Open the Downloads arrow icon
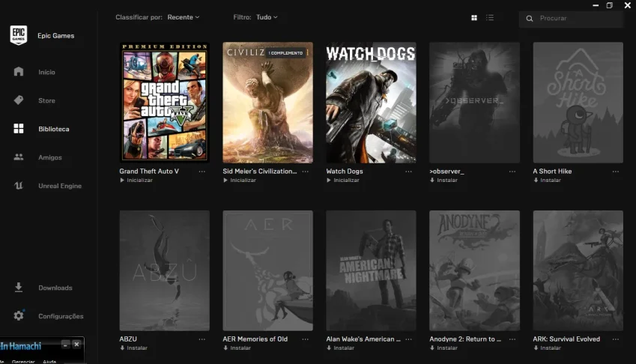The height and width of the screenshot is (364, 636). click(x=19, y=288)
